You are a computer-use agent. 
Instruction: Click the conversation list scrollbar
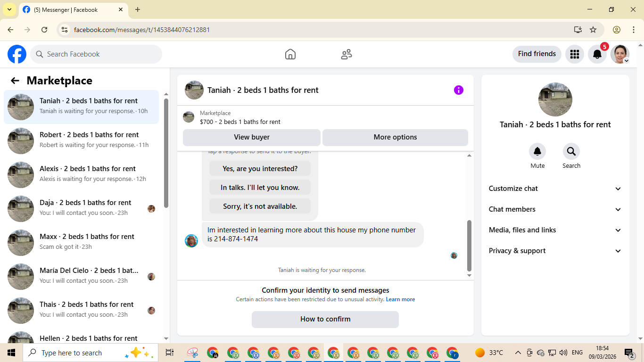tap(166, 153)
